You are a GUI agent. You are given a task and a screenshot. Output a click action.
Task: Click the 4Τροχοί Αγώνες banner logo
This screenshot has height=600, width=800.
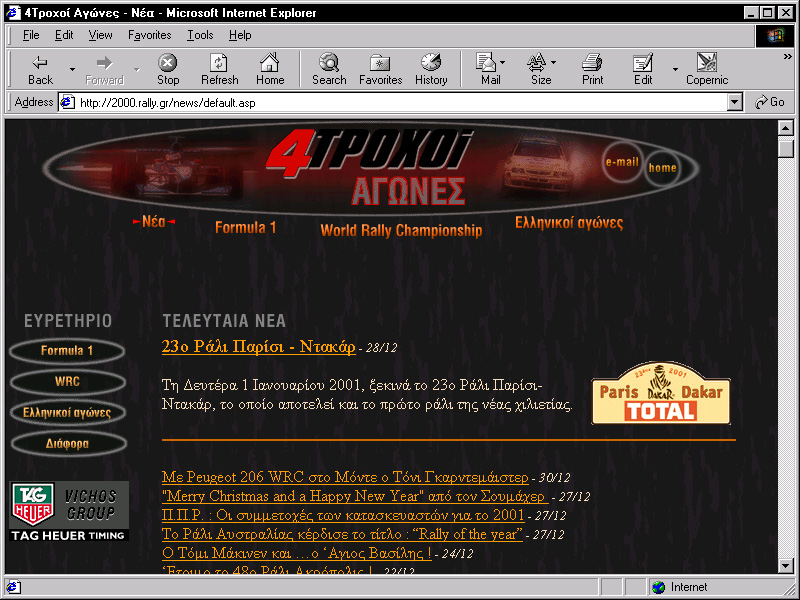tap(369, 166)
